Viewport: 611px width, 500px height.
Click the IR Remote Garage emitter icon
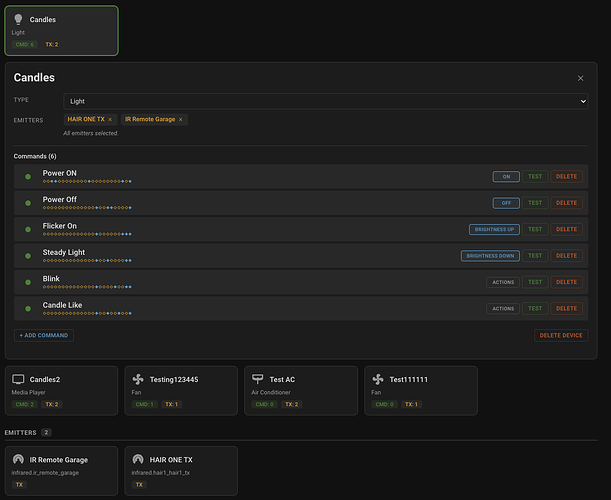[x=18, y=459]
